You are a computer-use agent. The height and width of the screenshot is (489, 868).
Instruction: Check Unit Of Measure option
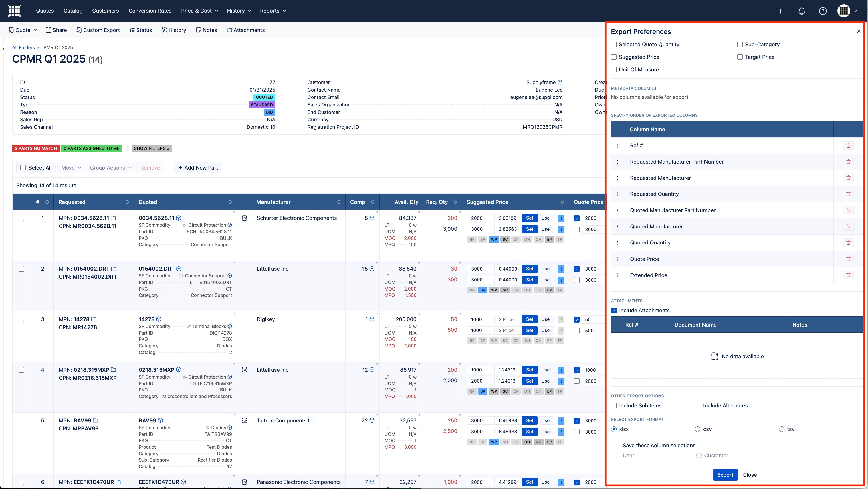click(614, 70)
